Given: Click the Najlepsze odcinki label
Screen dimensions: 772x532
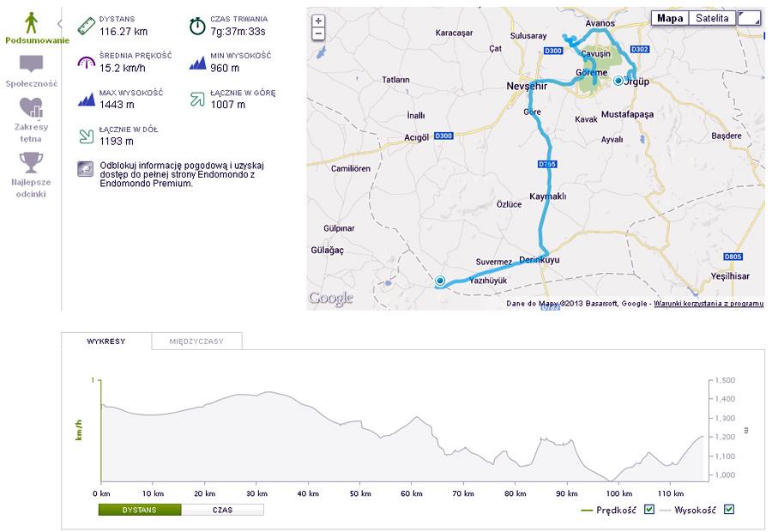Looking at the screenshot, I should pyautogui.click(x=31, y=188).
